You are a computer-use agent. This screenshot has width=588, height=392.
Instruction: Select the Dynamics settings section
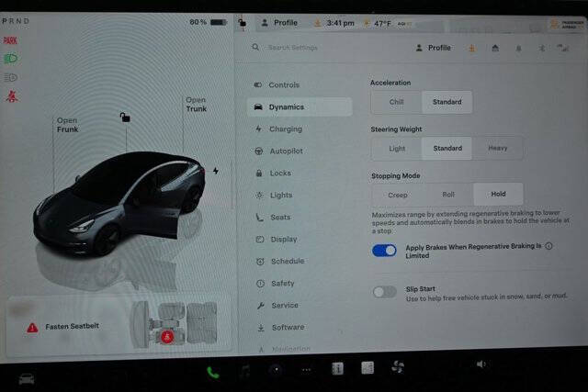300,107
